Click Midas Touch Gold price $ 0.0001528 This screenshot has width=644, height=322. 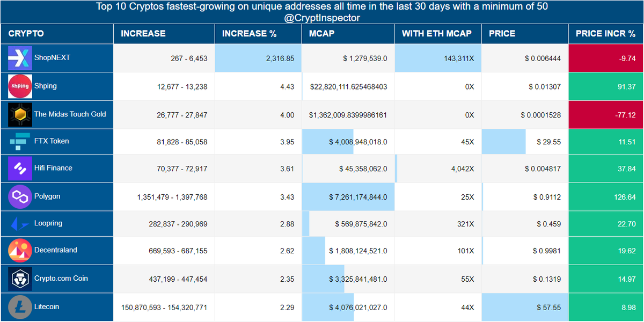tap(541, 115)
